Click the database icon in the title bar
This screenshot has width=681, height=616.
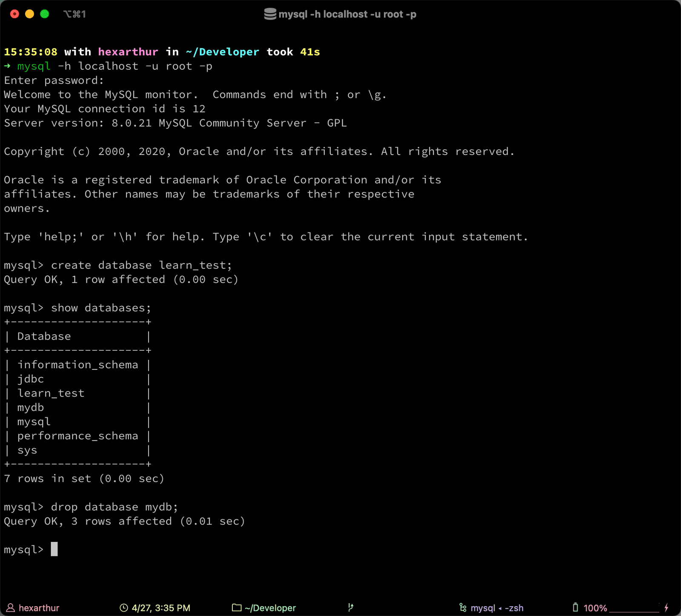click(x=270, y=14)
